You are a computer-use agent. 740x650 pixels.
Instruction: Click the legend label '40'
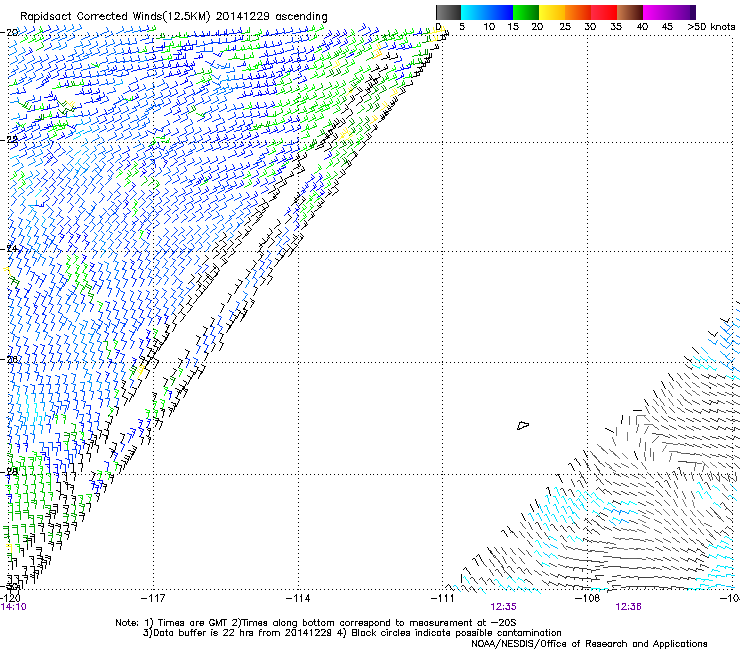pos(642,26)
